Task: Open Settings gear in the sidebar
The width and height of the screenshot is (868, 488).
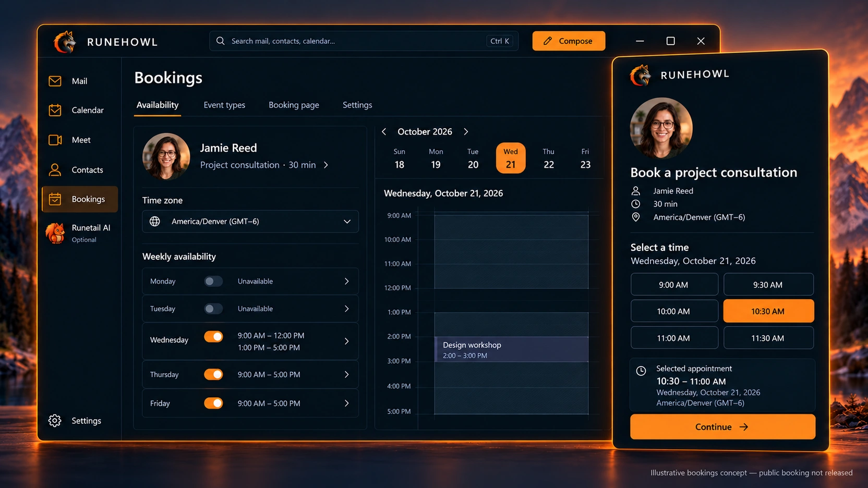Action: (x=55, y=420)
